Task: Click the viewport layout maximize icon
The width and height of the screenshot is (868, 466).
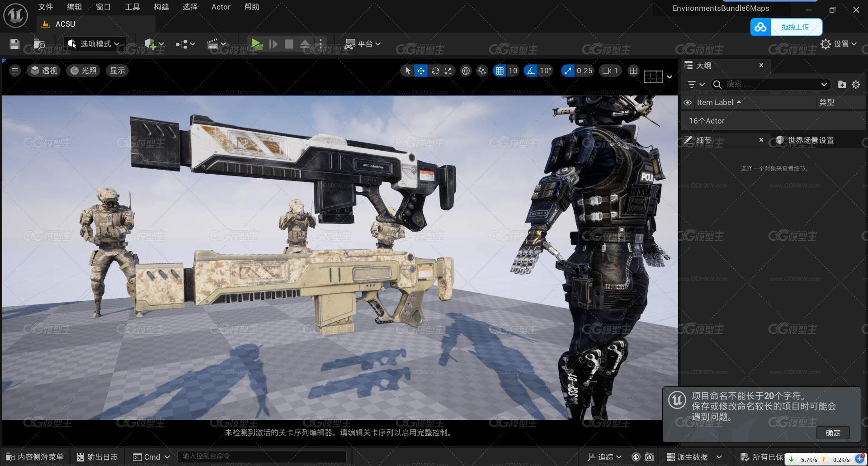Action: pyautogui.click(x=633, y=71)
